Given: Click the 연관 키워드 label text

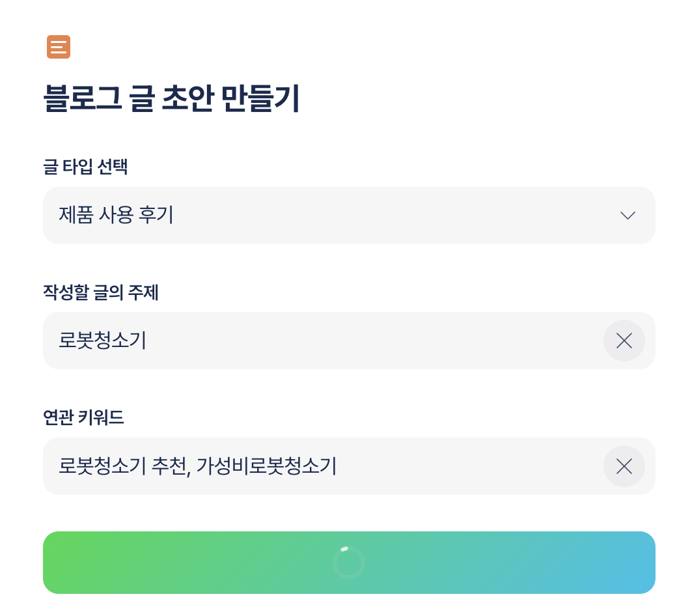Looking at the screenshot, I should [x=83, y=417].
